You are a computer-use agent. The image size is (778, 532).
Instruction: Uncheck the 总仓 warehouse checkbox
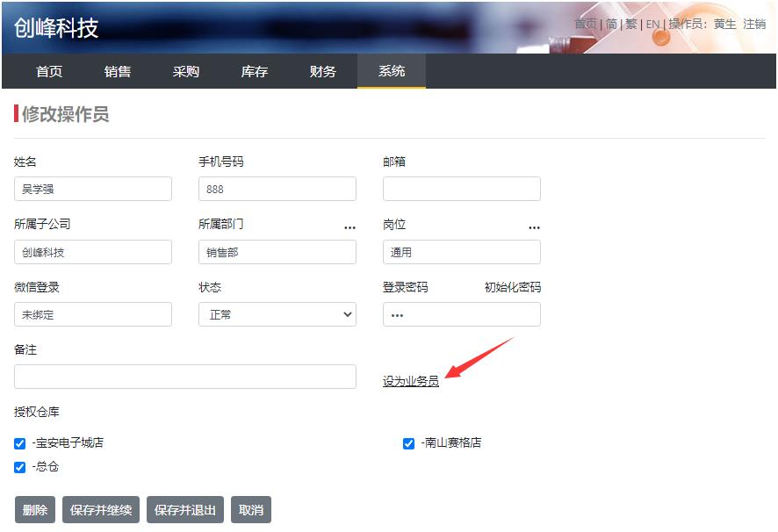20,467
